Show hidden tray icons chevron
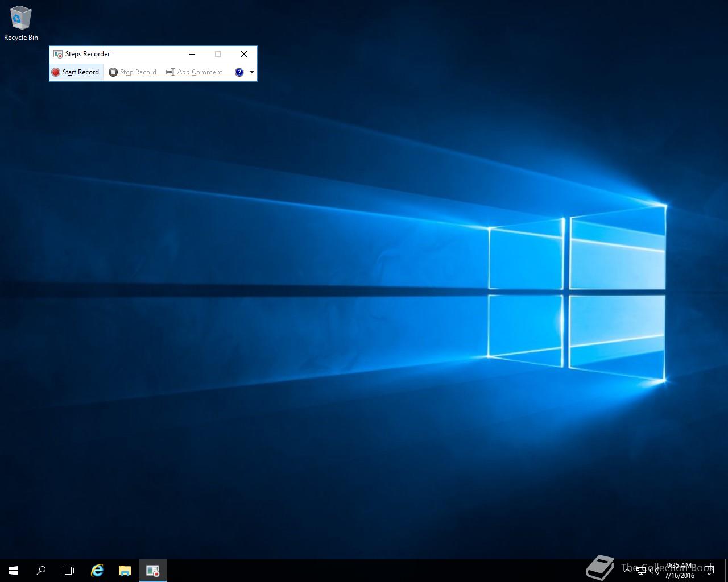Screen dimensions: 728x582 click(x=627, y=571)
